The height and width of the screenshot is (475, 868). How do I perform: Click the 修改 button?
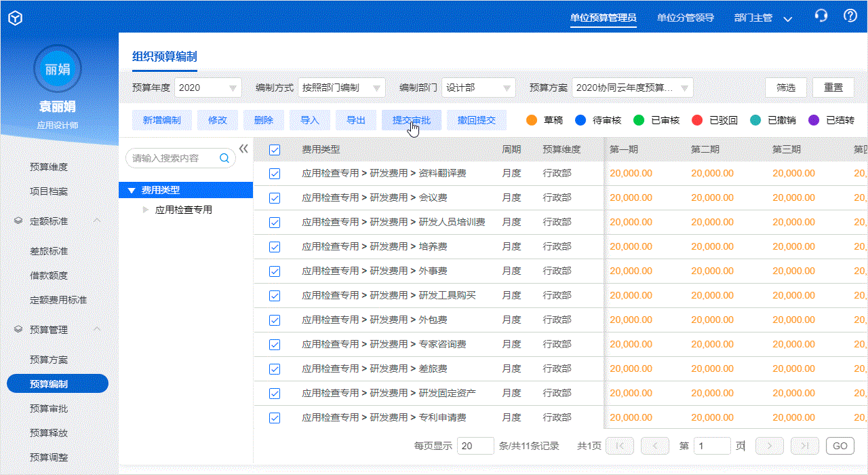click(218, 120)
